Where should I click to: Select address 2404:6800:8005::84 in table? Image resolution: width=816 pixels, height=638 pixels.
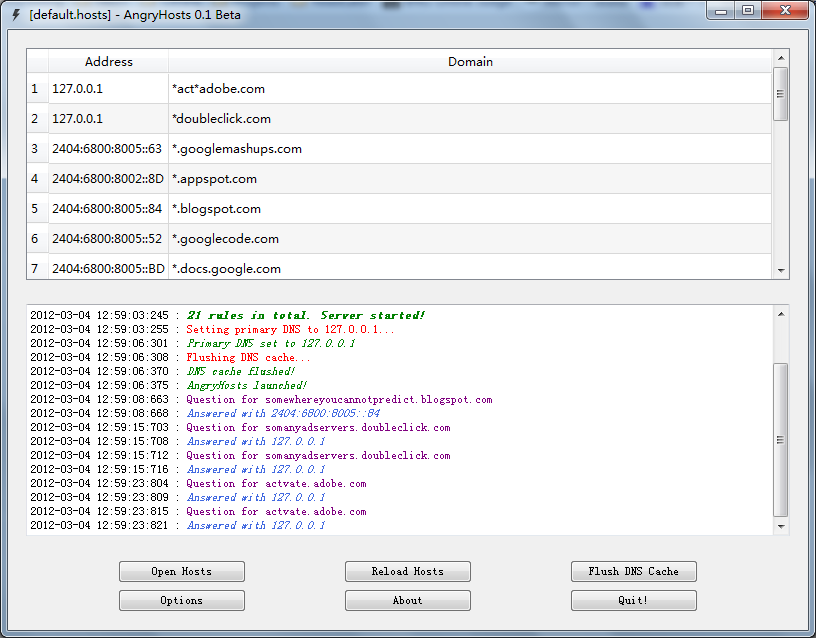108,209
